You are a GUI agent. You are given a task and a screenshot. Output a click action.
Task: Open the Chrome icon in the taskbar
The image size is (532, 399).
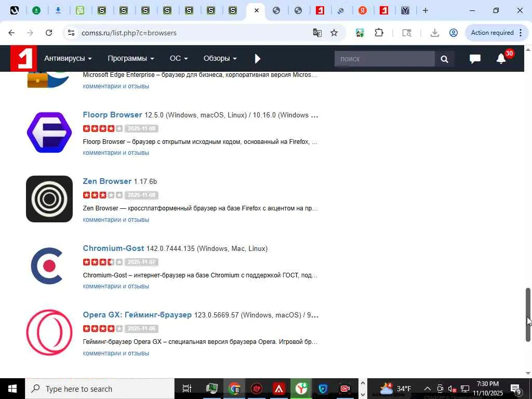(234, 389)
